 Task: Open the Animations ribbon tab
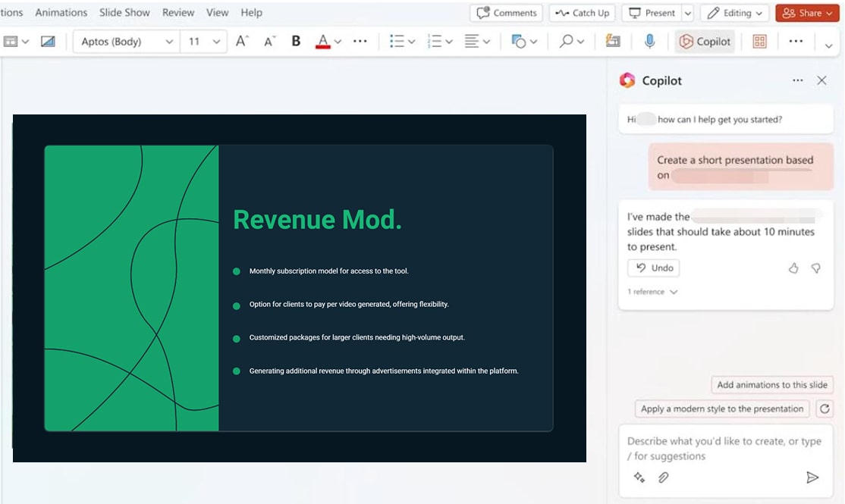point(61,12)
